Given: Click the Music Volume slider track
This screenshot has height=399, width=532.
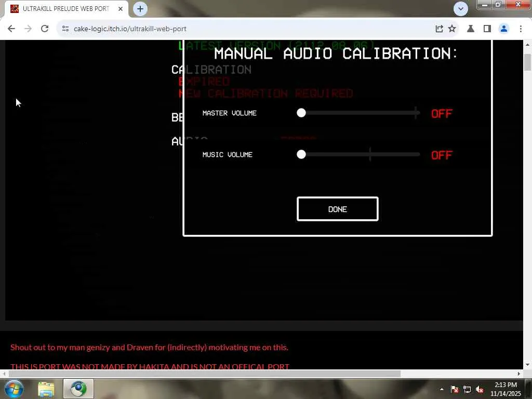Looking at the screenshot, I should [x=361, y=154].
